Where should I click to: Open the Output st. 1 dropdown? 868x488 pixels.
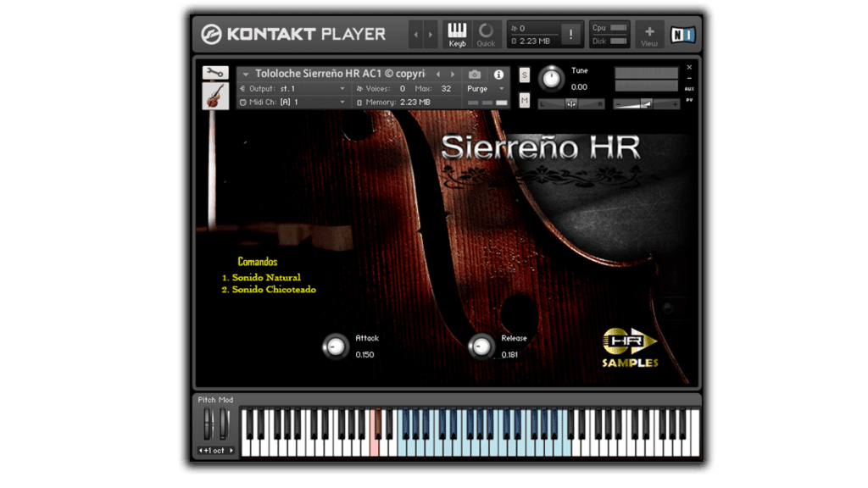293,88
